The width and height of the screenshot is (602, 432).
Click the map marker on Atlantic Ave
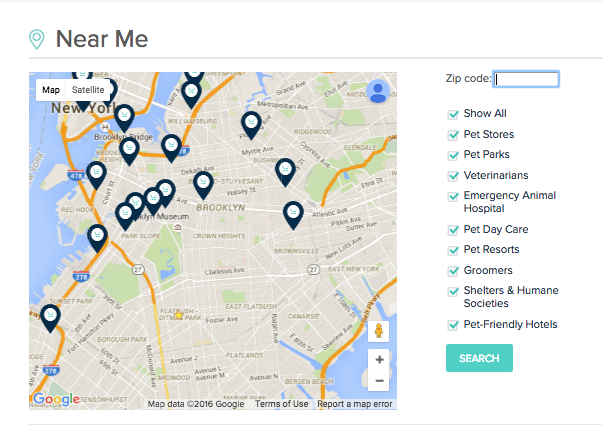[293, 213]
